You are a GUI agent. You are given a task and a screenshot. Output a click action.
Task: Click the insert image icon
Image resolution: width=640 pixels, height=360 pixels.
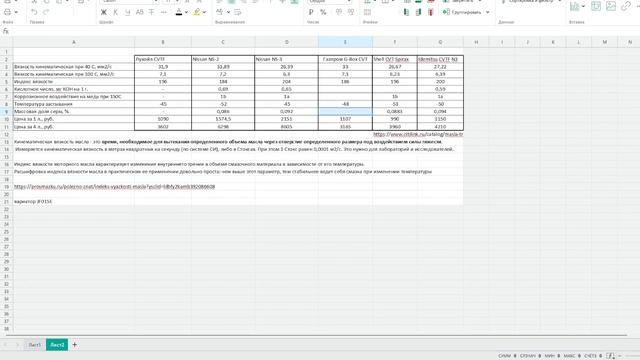[611, 6]
